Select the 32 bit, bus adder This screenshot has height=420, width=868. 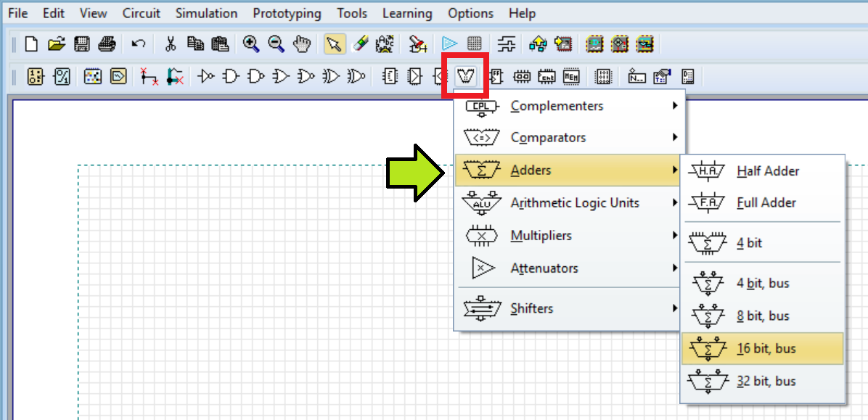pos(762,382)
